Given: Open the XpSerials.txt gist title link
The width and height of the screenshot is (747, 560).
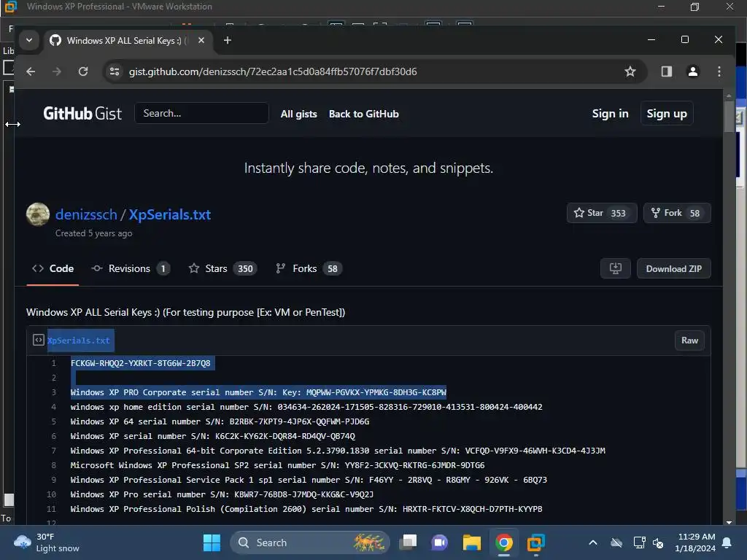Looking at the screenshot, I should (169, 215).
